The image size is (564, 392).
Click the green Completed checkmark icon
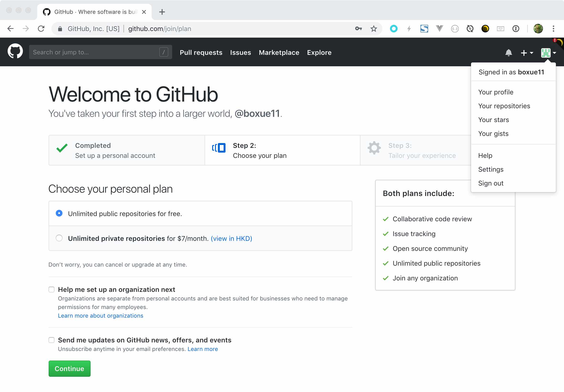(62, 148)
